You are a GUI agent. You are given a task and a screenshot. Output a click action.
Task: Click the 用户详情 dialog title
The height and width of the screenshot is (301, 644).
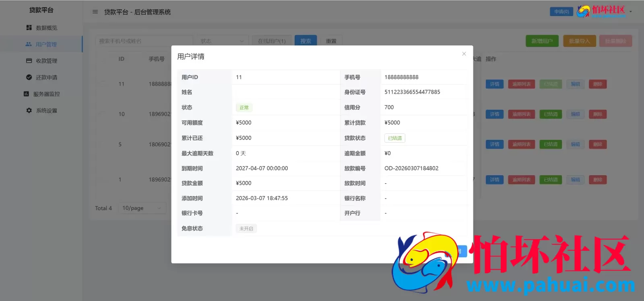[191, 57]
